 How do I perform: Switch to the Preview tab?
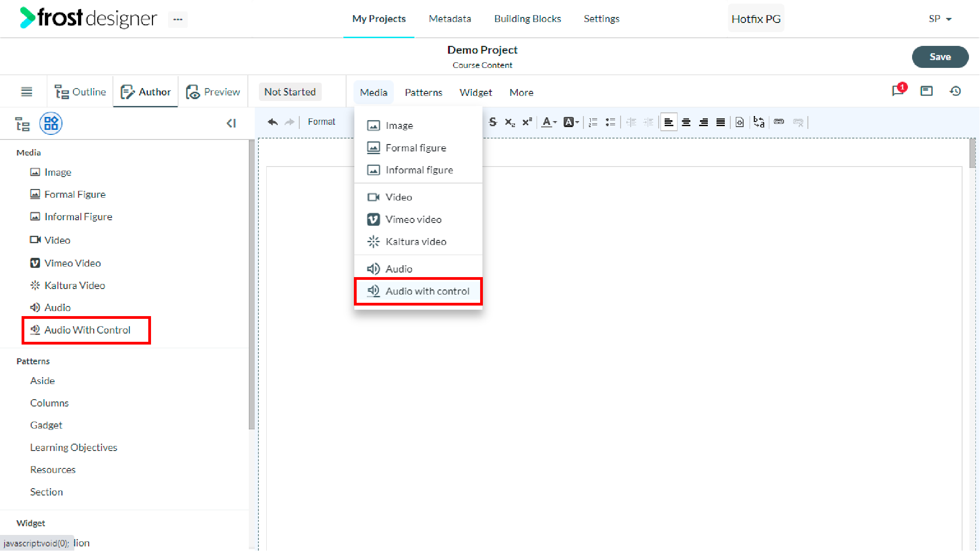(x=213, y=92)
